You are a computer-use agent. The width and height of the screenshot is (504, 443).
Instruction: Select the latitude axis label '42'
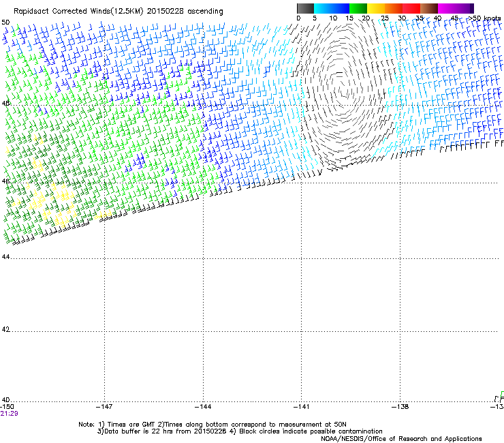pyautogui.click(x=5, y=329)
